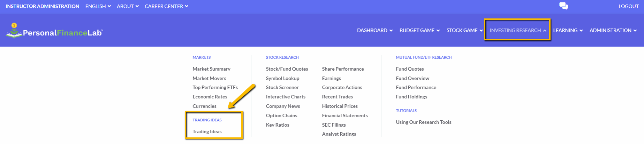Open Market Summary page
This screenshot has height=144, width=644.
tap(211, 69)
